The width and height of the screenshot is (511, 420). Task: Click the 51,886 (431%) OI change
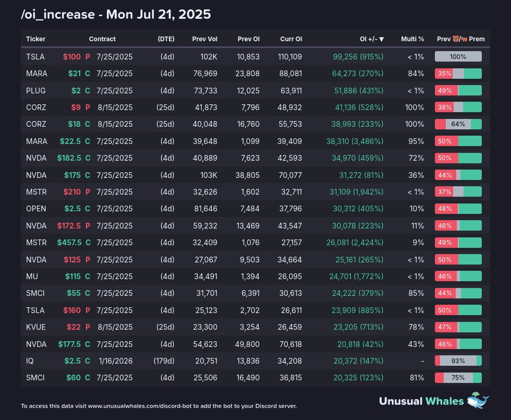[x=359, y=90]
